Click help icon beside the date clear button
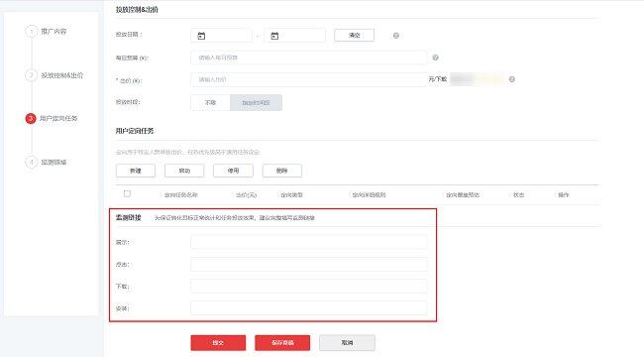The width and height of the screenshot is (644, 357). [396, 36]
